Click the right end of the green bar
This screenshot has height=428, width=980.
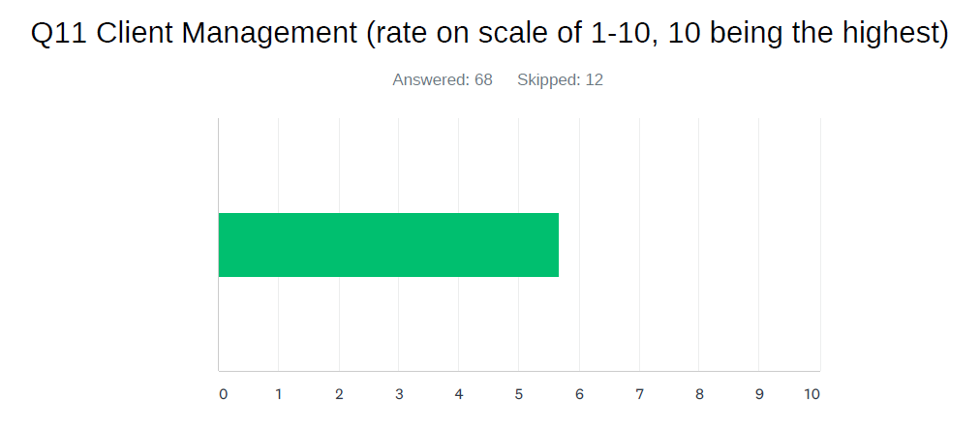(557, 245)
